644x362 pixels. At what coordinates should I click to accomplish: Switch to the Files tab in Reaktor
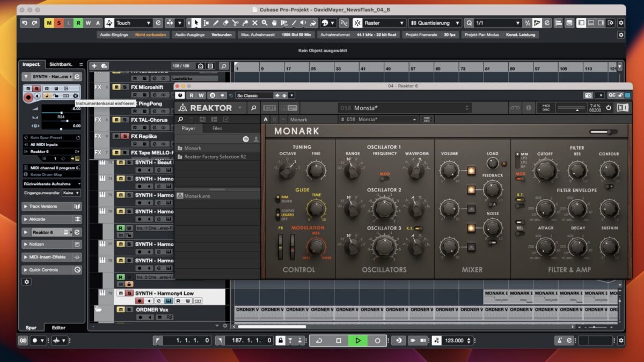(x=217, y=128)
